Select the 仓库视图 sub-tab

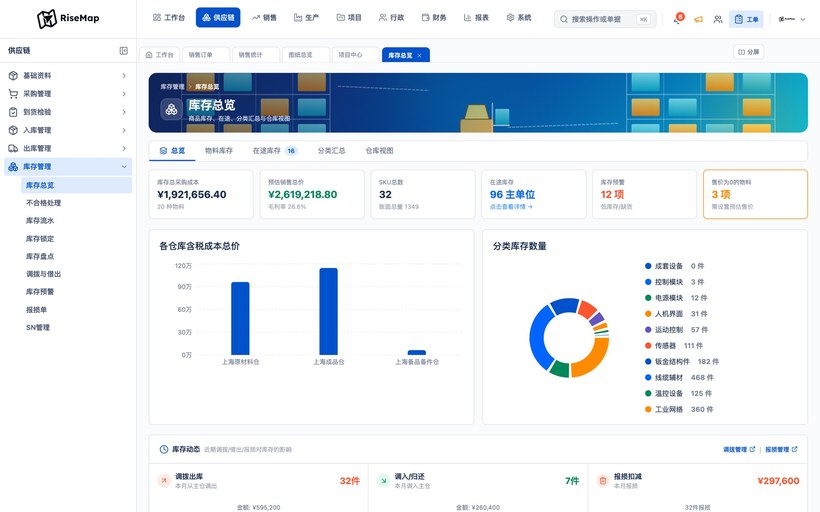click(x=379, y=151)
